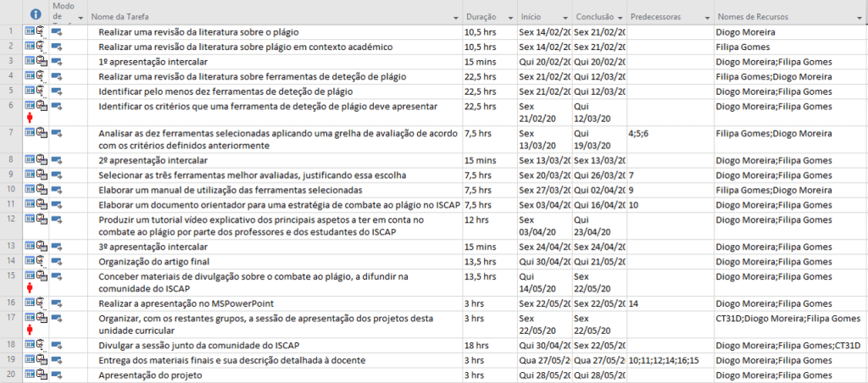
Task: Click the red overallocation icon in row 15
Action: (30, 288)
